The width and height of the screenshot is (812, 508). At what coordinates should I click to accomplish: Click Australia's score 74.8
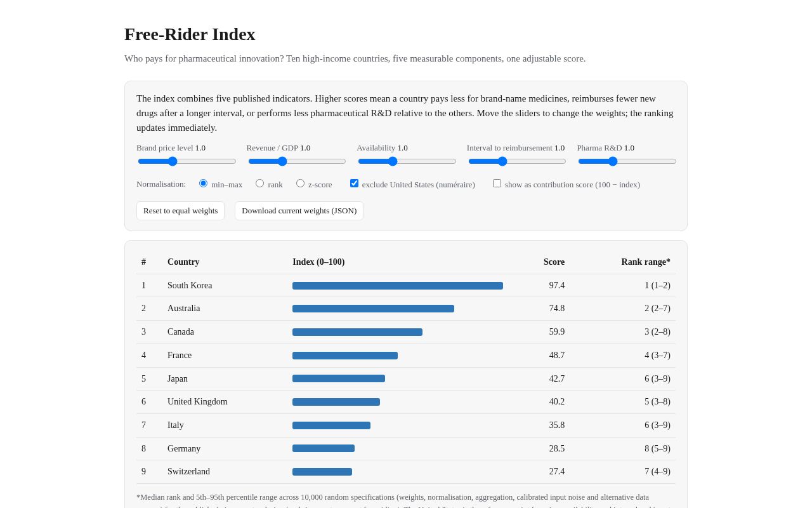coord(557,309)
